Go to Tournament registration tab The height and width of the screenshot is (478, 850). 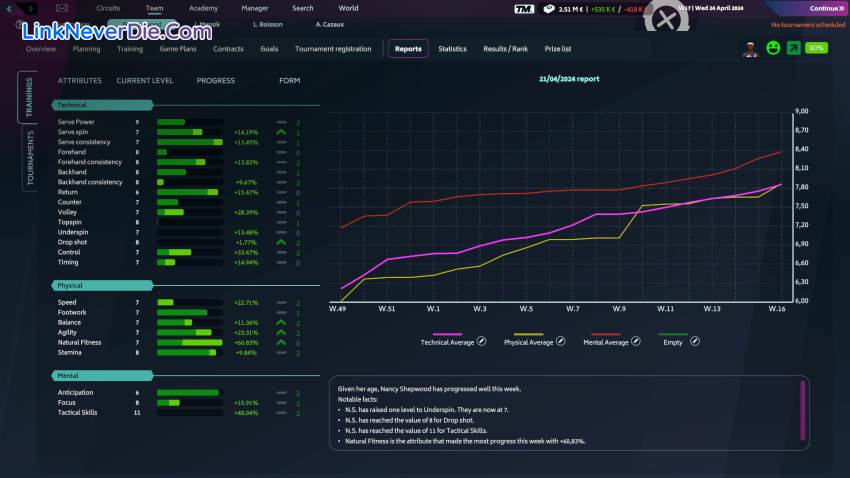333,48
